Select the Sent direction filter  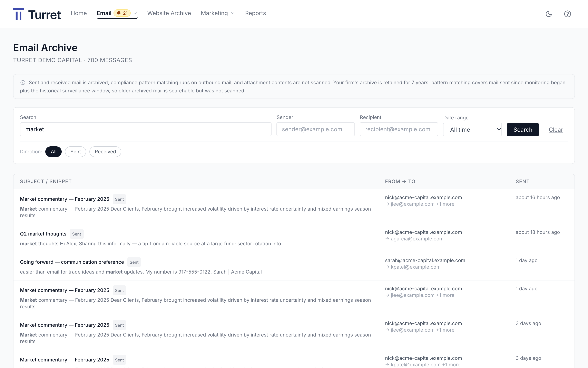(76, 152)
